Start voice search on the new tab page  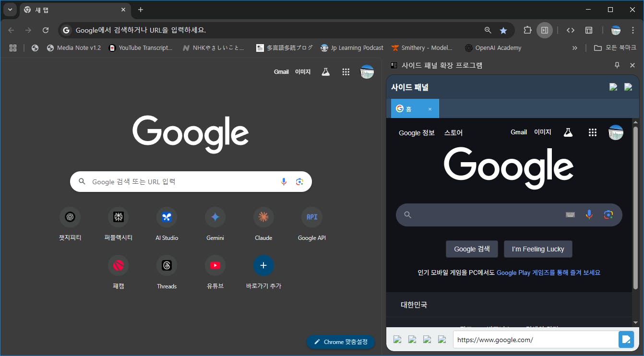[284, 182]
